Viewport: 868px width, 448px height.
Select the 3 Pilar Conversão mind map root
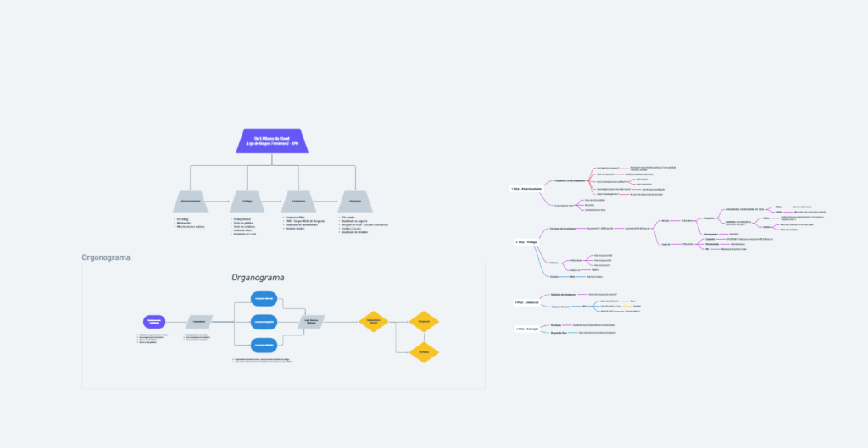click(x=527, y=302)
